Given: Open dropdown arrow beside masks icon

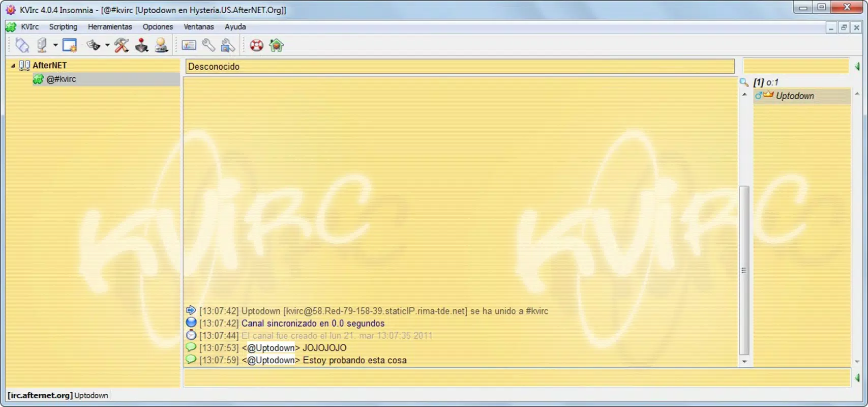Looking at the screenshot, I should pos(107,45).
